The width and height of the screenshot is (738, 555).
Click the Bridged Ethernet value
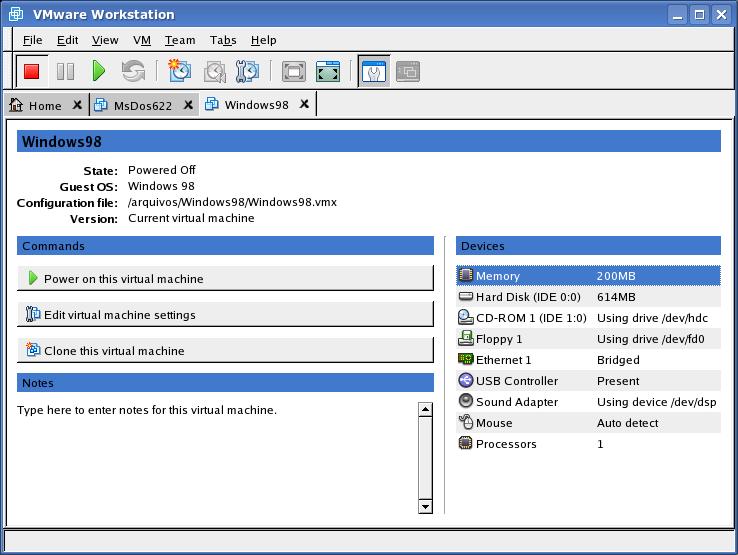[x=618, y=360]
